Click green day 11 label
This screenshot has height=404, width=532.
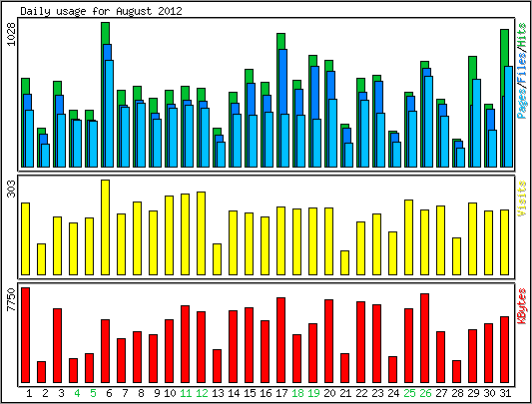(186, 393)
